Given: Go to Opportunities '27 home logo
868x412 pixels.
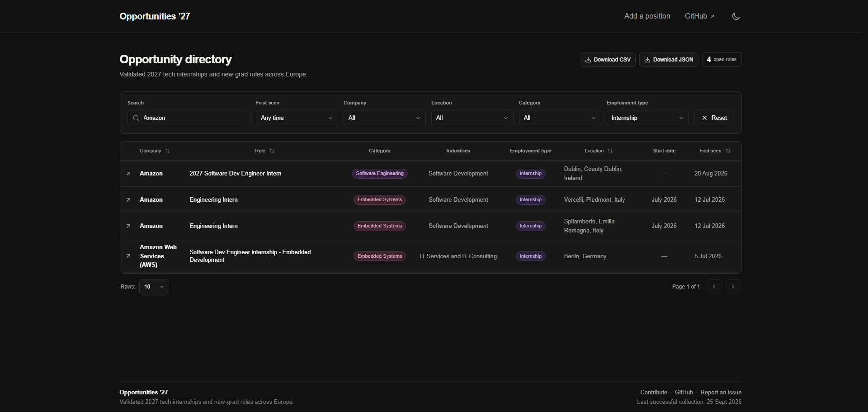Looking at the screenshot, I should point(155,16).
